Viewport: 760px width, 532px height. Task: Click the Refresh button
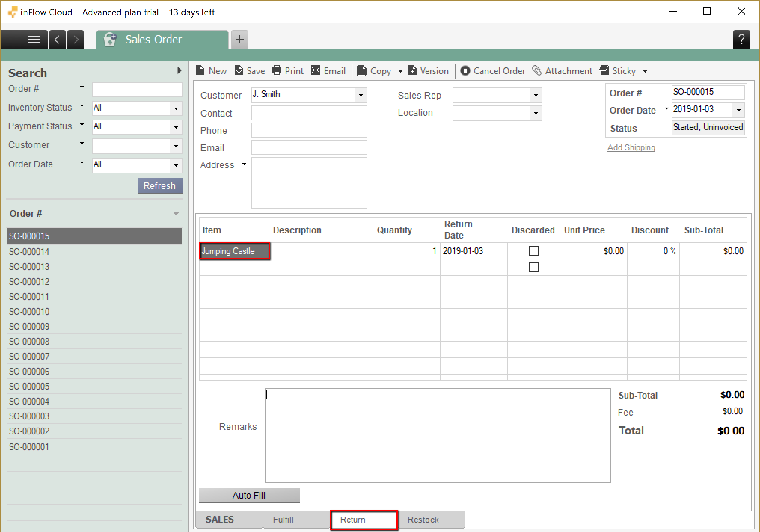(160, 186)
